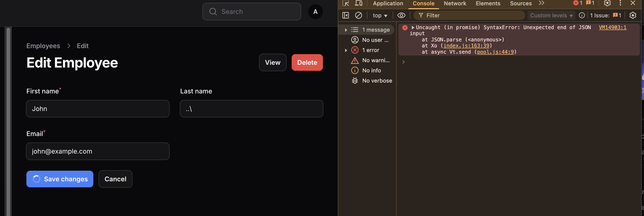The width and height of the screenshot is (644, 216).
Task: Toggle the console sidebar icon
Action: (x=345, y=15)
